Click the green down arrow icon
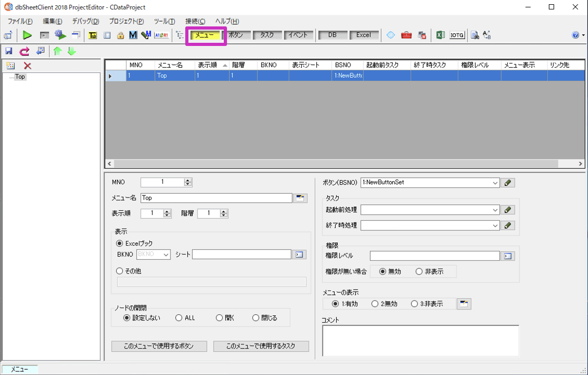 72,51
